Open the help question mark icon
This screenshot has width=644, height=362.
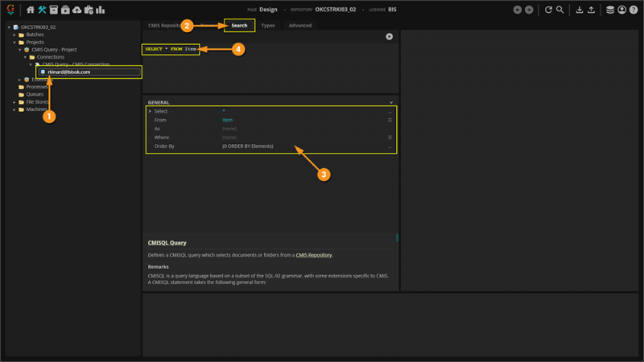pos(634,10)
